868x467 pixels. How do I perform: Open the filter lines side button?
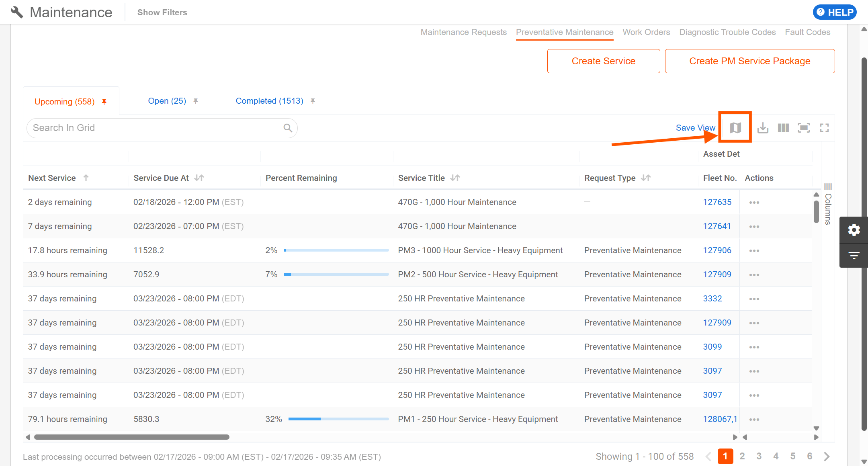click(x=854, y=255)
